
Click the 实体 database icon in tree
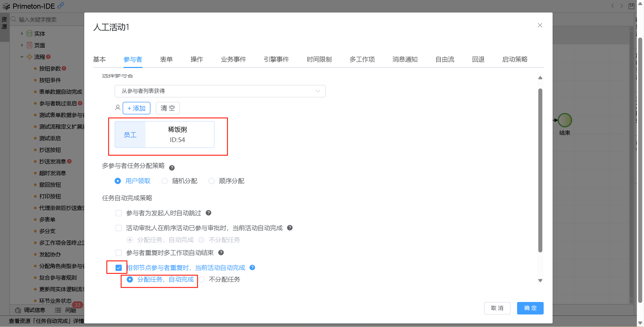click(29, 34)
